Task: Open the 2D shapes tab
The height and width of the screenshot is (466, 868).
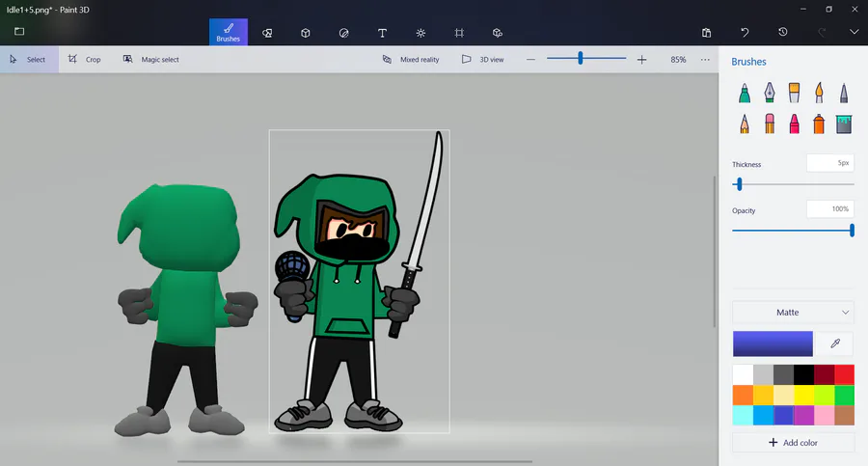Action: click(x=267, y=33)
